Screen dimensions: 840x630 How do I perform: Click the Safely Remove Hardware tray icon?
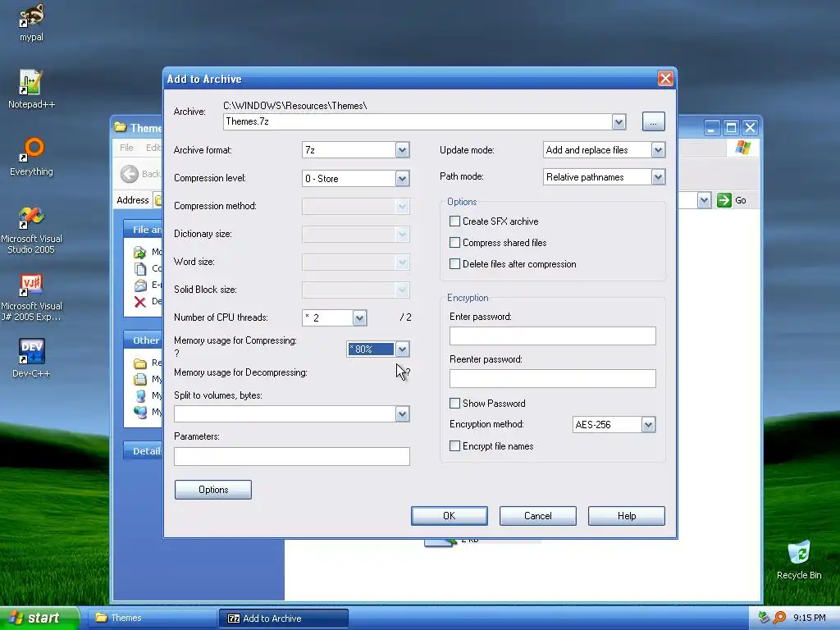click(764, 618)
